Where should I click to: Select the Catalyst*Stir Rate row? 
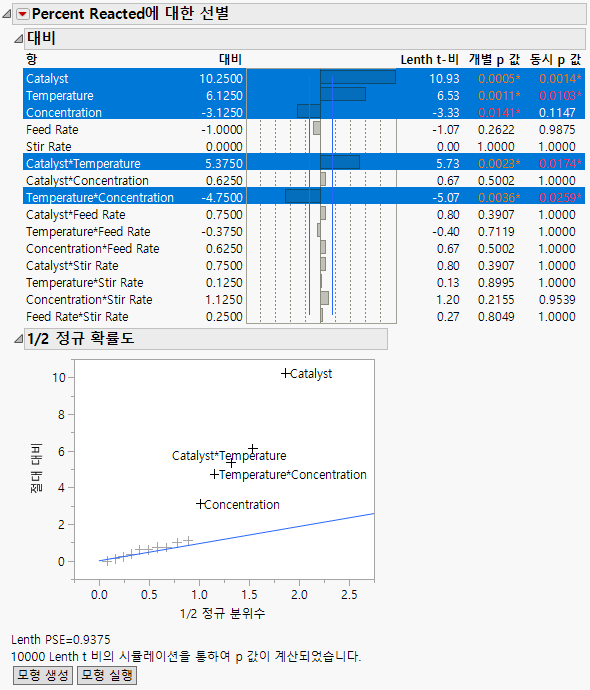coord(304,265)
